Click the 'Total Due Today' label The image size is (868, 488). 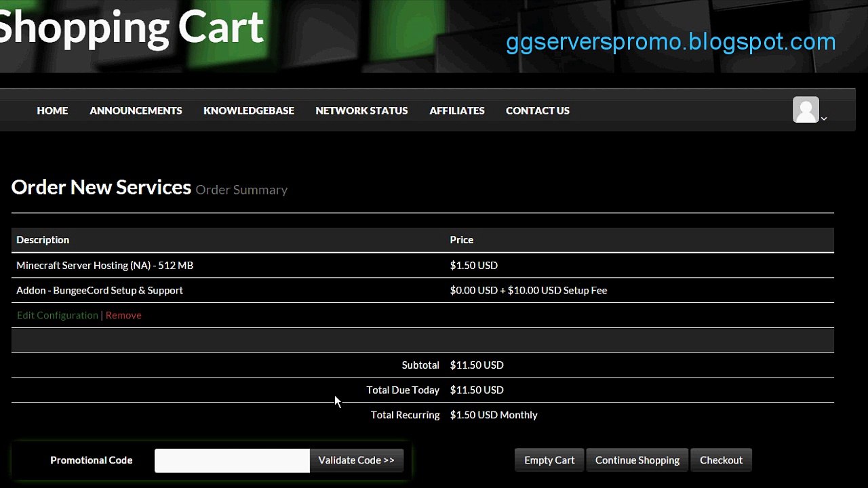(x=403, y=390)
